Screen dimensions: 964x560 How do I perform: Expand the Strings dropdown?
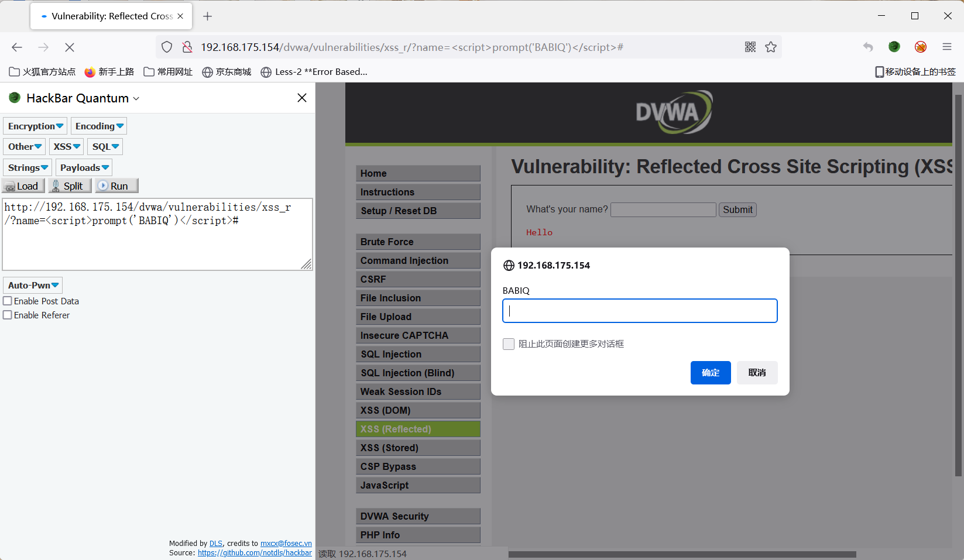(28, 167)
